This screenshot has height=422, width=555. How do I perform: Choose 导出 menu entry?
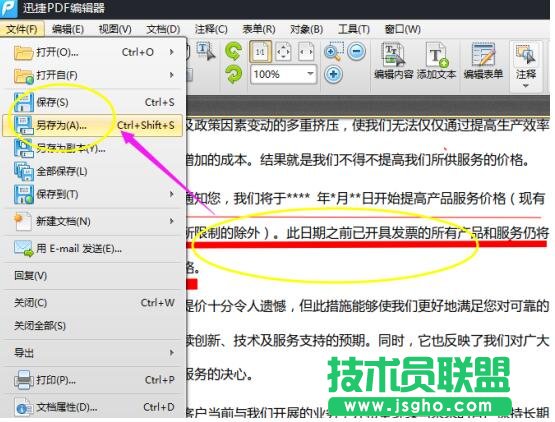93,353
